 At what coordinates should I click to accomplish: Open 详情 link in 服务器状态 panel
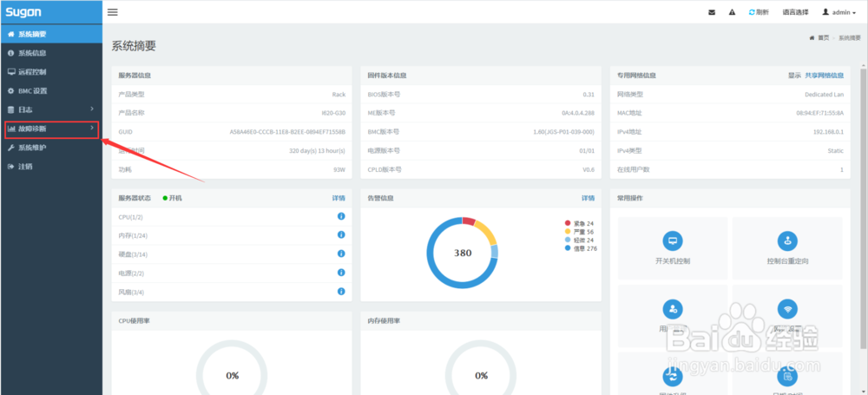pyautogui.click(x=339, y=198)
